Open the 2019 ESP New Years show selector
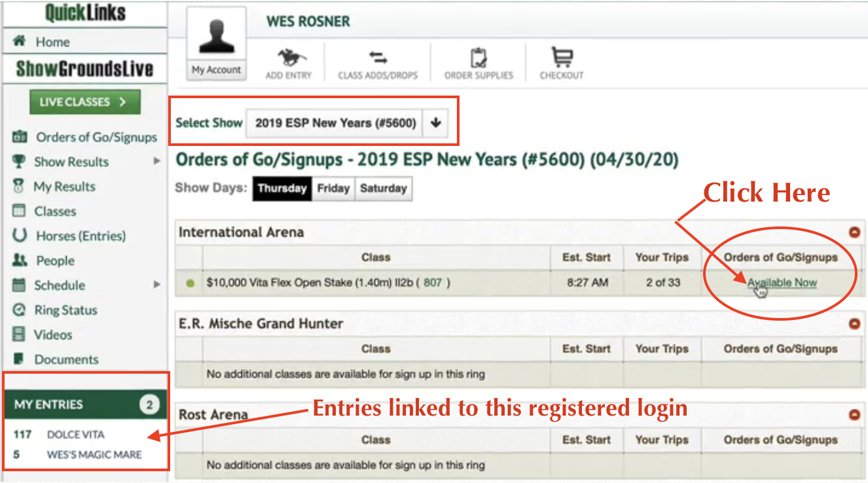This screenshot has height=483, width=868. pos(347,123)
